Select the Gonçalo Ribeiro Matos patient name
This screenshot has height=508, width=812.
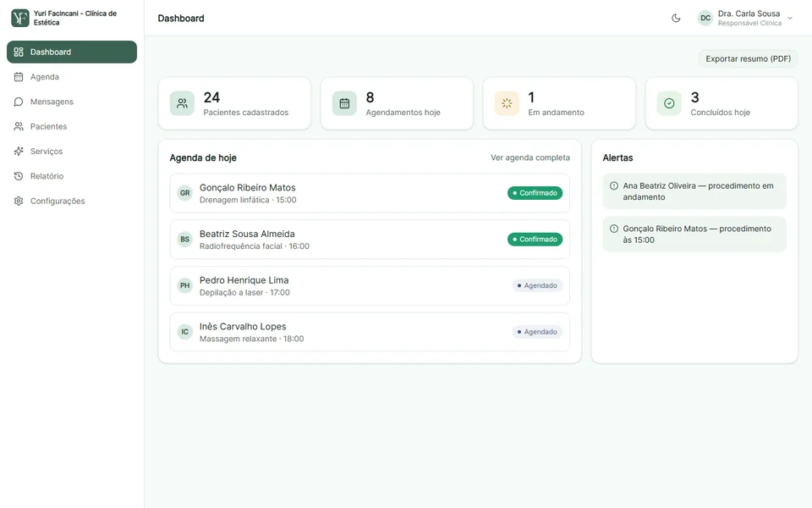[x=248, y=188]
